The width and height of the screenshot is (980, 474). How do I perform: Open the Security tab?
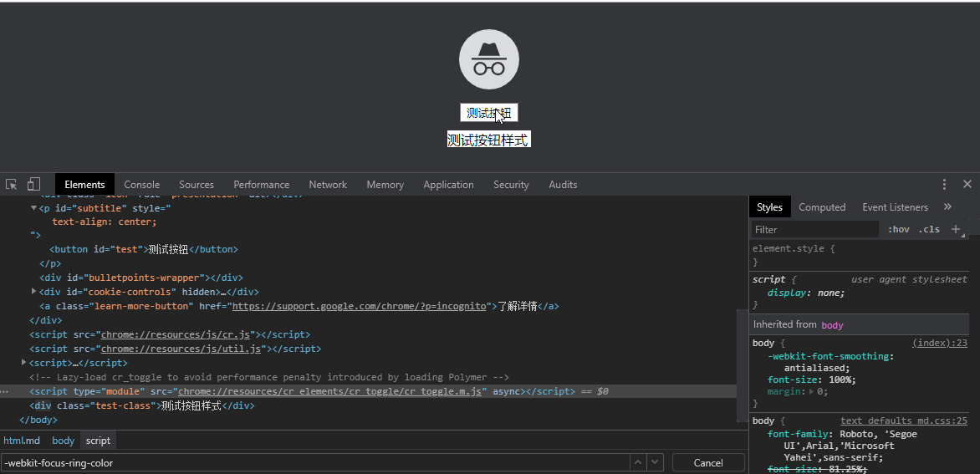coord(511,184)
